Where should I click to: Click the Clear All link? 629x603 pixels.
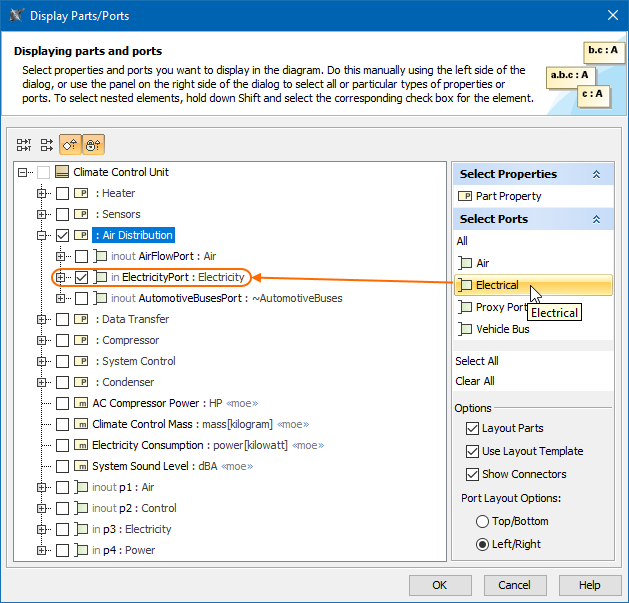[475, 381]
